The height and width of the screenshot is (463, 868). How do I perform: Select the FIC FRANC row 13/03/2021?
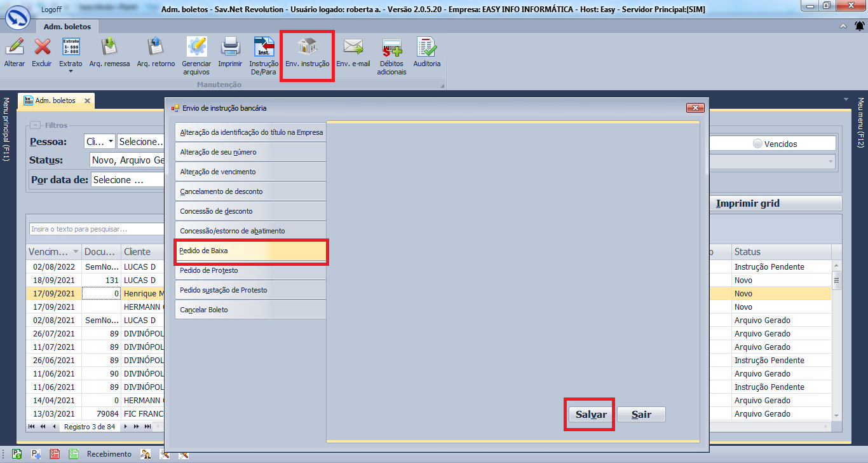(95, 413)
